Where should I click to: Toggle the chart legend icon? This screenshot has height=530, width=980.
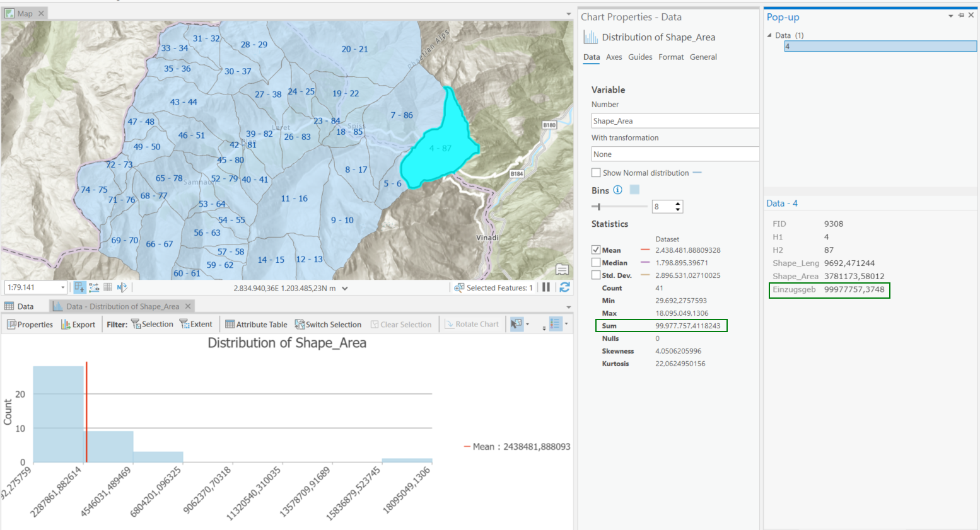pos(556,324)
